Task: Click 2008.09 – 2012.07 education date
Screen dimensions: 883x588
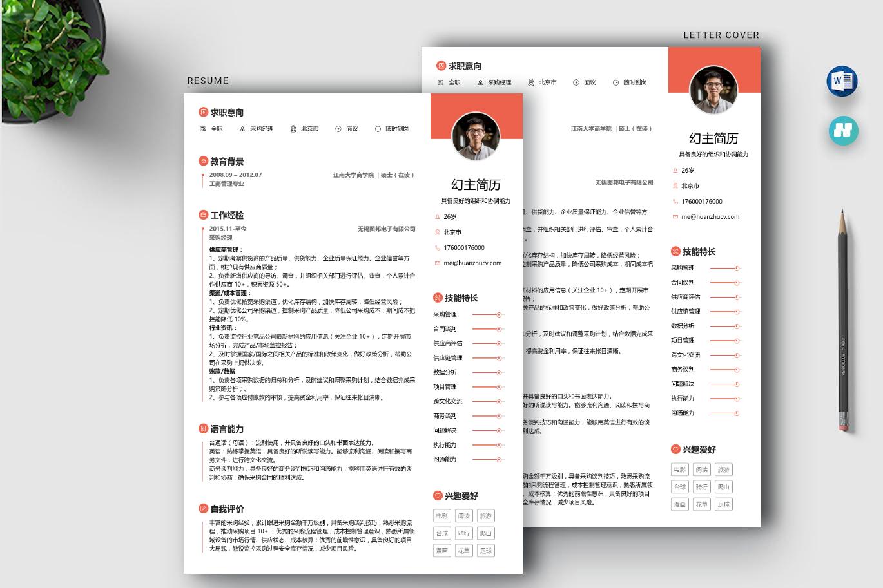Action: (x=235, y=175)
